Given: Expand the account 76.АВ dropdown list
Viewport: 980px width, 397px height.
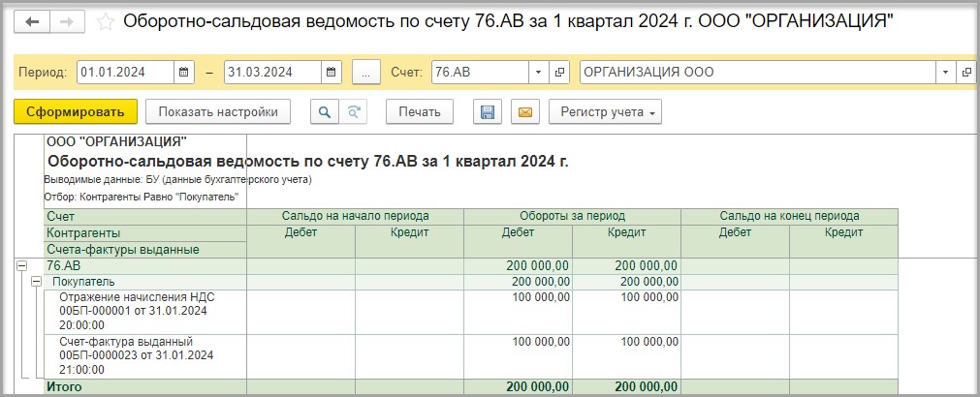Looking at the screenshot, I should (x=538, y=72).
